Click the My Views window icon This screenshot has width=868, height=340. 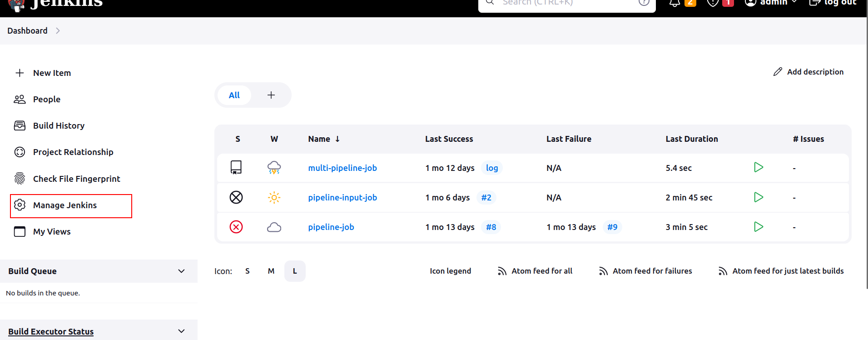[x=20, y=231]
